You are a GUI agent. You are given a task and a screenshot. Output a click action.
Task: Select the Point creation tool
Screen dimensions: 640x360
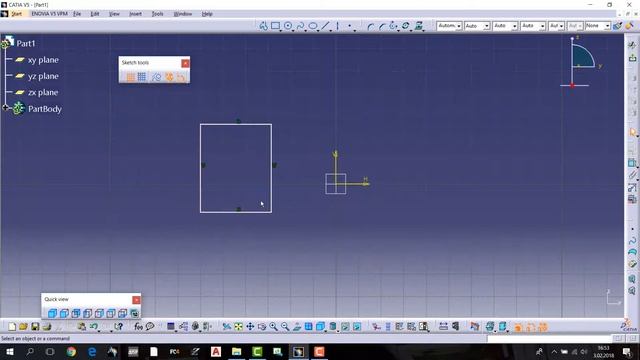pos(349,26)
